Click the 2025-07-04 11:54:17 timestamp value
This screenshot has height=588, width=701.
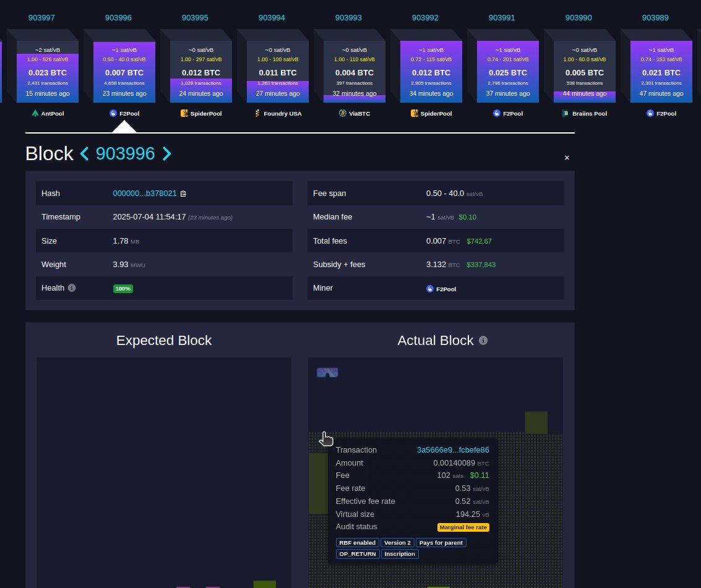coord(149,217)
